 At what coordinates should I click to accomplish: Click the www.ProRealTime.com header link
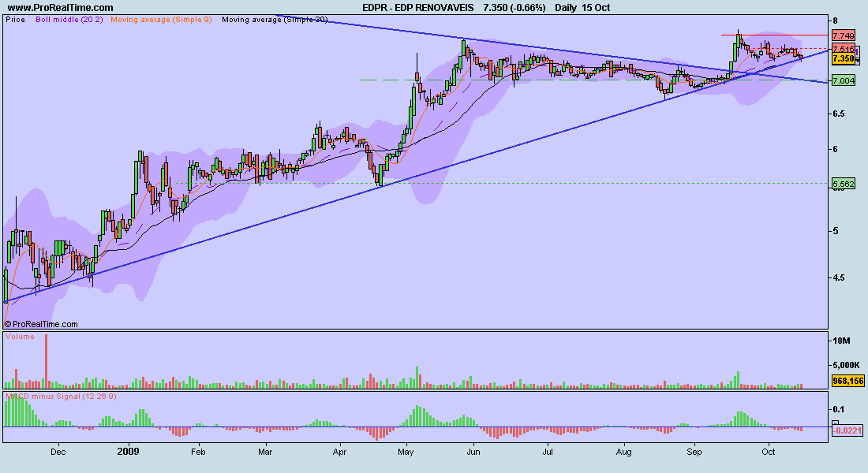[x=60, y=8]
